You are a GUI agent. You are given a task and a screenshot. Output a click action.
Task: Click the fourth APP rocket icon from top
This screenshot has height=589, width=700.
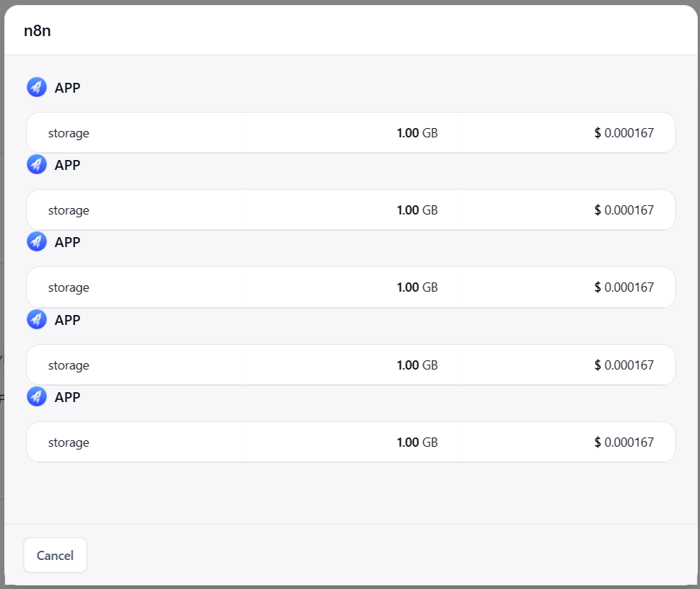(37, 319)
